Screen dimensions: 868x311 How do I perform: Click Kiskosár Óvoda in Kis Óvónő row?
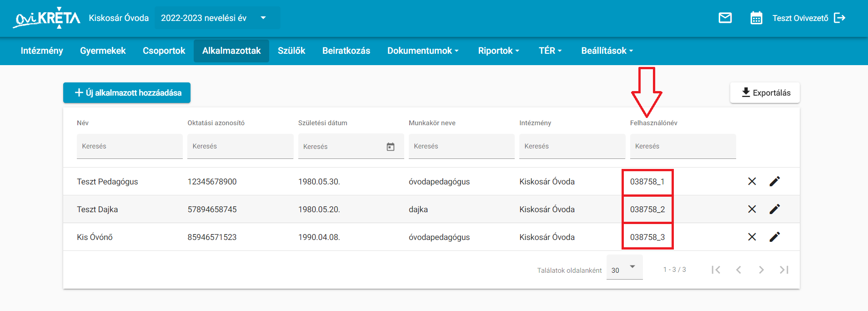tap(547, 237)
